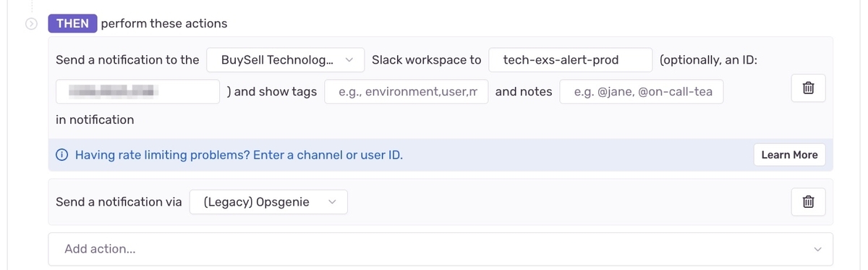868x270 pixels.
Task: Click the 'Send a notification via' label
Action: click(119, 202)
